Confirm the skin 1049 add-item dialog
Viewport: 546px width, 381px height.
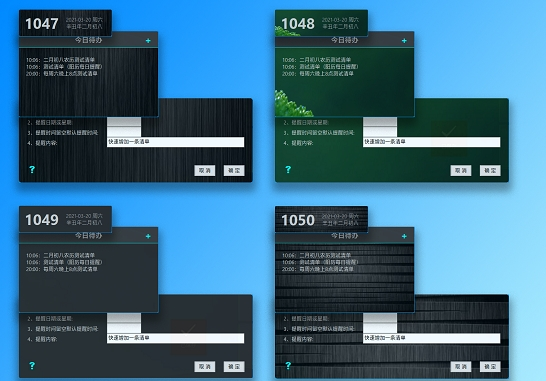click(x=234, y=366)
